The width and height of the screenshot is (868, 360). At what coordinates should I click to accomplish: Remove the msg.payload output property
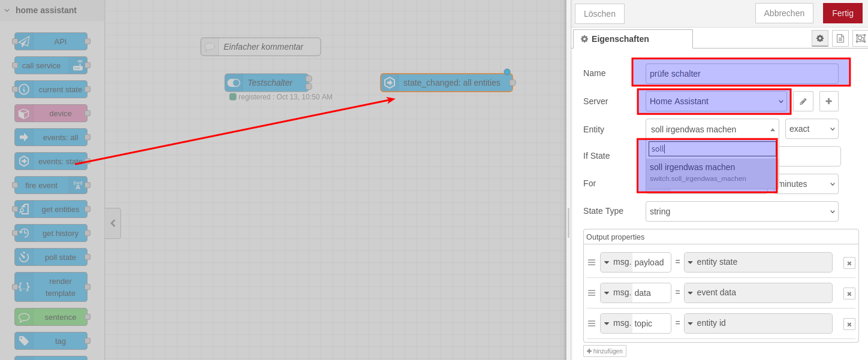849,263
